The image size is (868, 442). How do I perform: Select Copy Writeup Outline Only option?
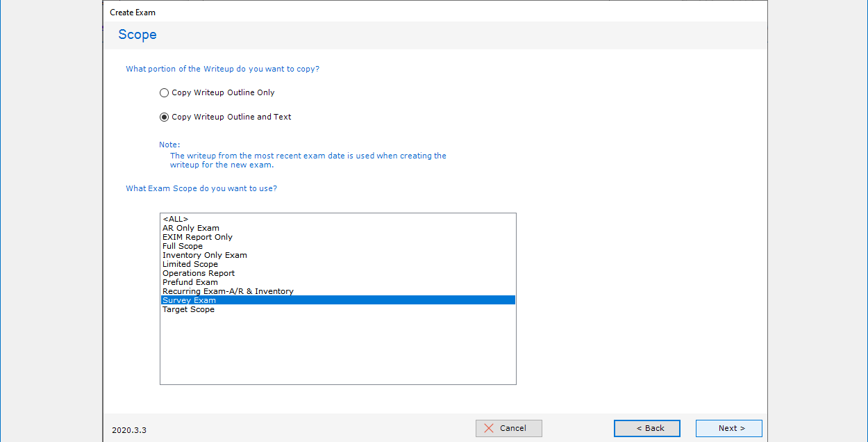[165, 92]
